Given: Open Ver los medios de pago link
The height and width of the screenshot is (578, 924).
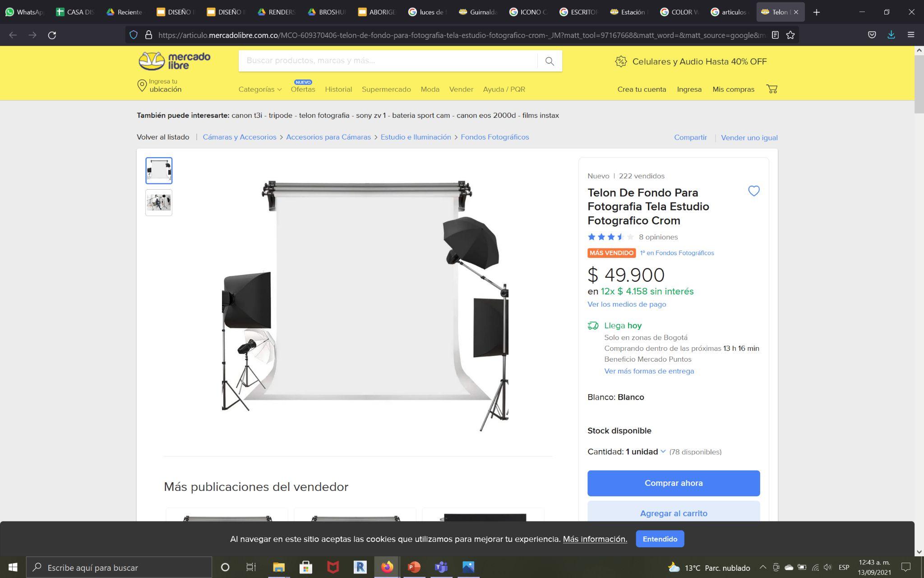Looking at the screenshot, I should click(627, 304).
